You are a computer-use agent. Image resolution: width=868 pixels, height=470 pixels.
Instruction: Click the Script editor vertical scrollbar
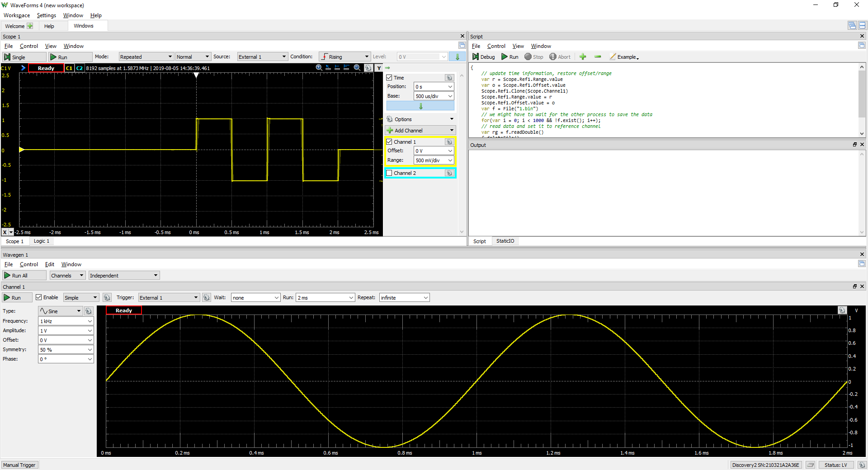[862, 100]
